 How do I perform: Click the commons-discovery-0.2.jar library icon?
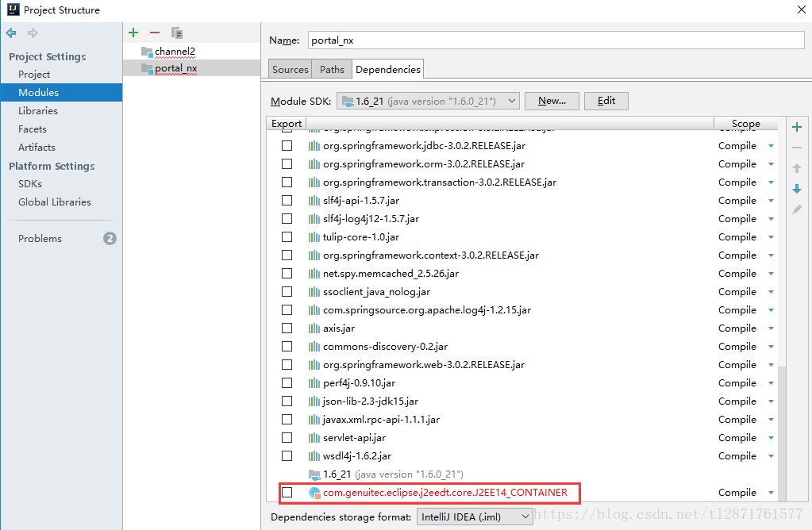(x=314, y=346)
